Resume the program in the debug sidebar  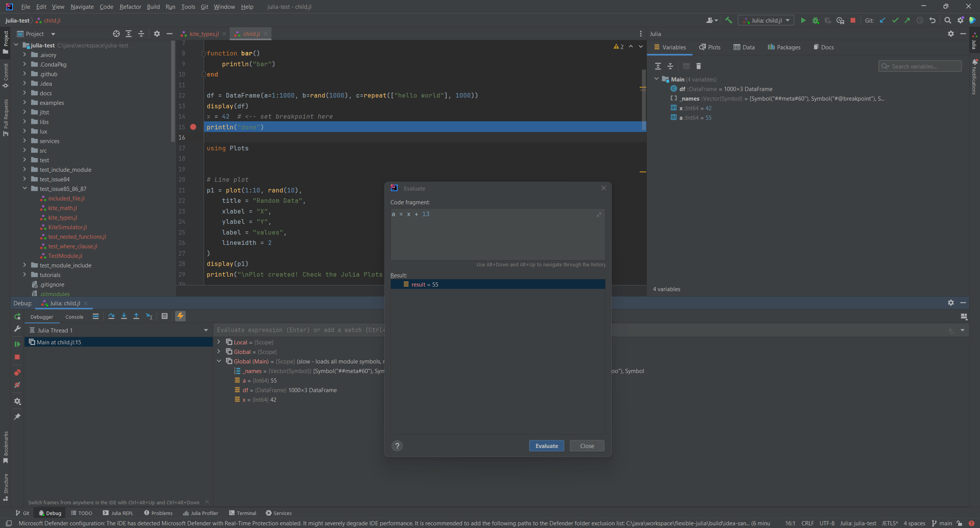coord(17,344)
